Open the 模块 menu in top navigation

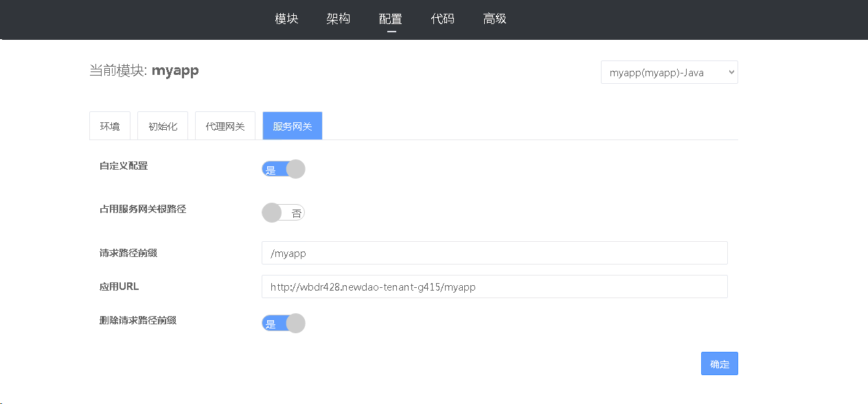(286, 19)
